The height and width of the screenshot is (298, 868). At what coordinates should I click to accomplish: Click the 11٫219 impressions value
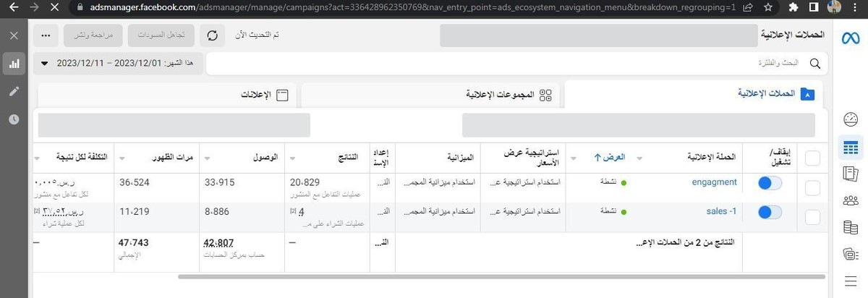pyautogui.click(x=134, y=211)
